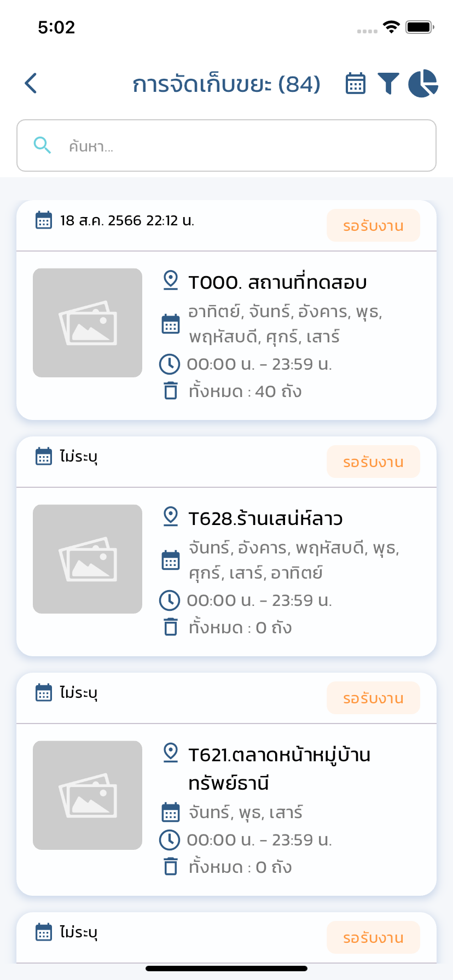Open the filter funnel icon
This screenshot has height=980, width=453.
[x=388, y=84]
